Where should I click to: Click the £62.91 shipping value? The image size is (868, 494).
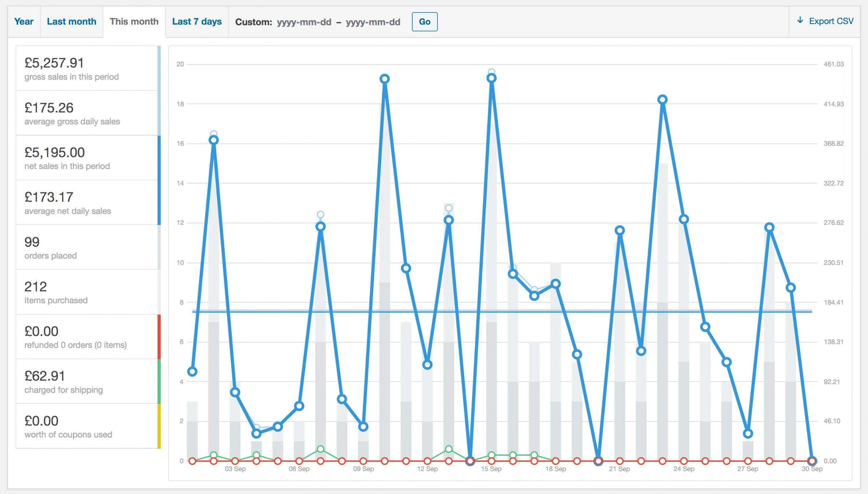pos(45,376)
